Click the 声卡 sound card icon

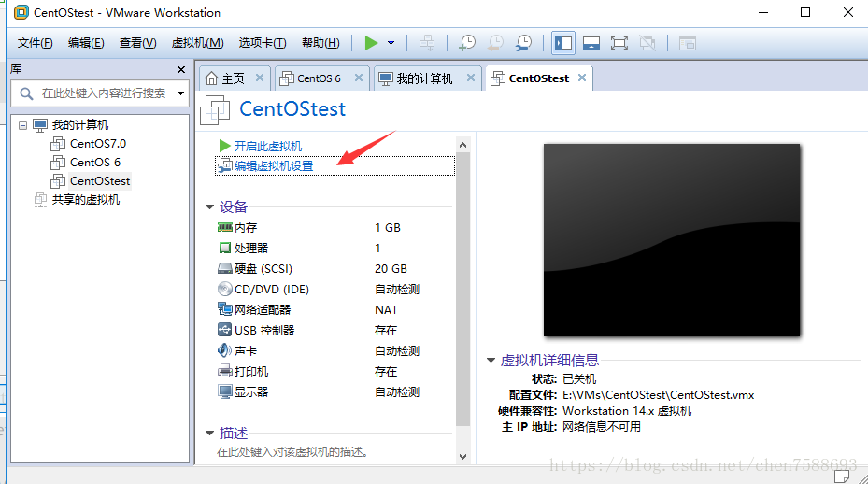[x=225, y=350]
